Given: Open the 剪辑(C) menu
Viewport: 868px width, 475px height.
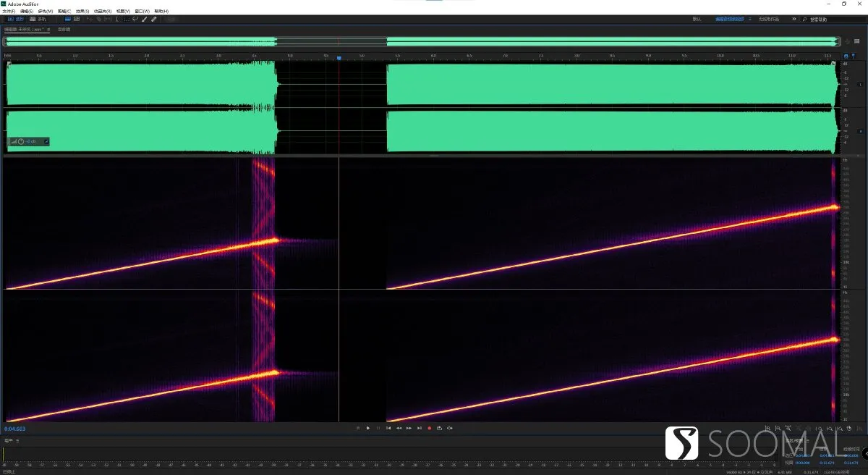Looking at the screenshot, I should pos(64,12).
